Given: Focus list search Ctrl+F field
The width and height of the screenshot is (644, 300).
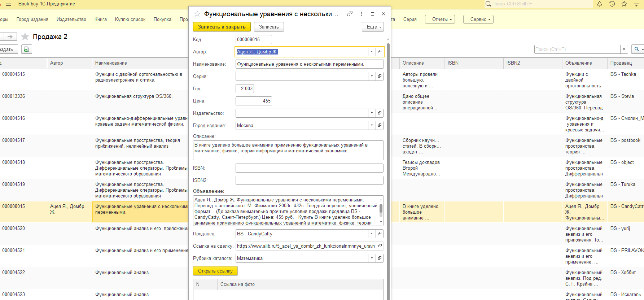Looking at the screenshot, I should [x=577, y=49].
